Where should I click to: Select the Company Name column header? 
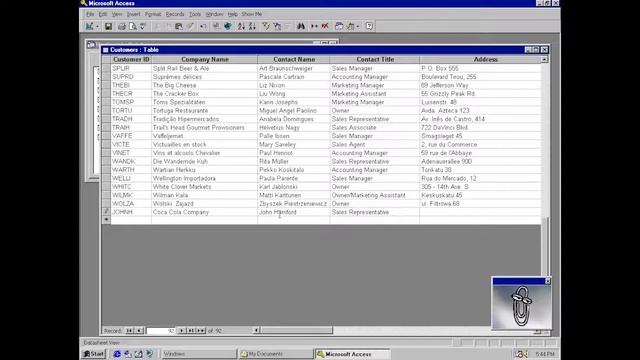tap(204, 60)
